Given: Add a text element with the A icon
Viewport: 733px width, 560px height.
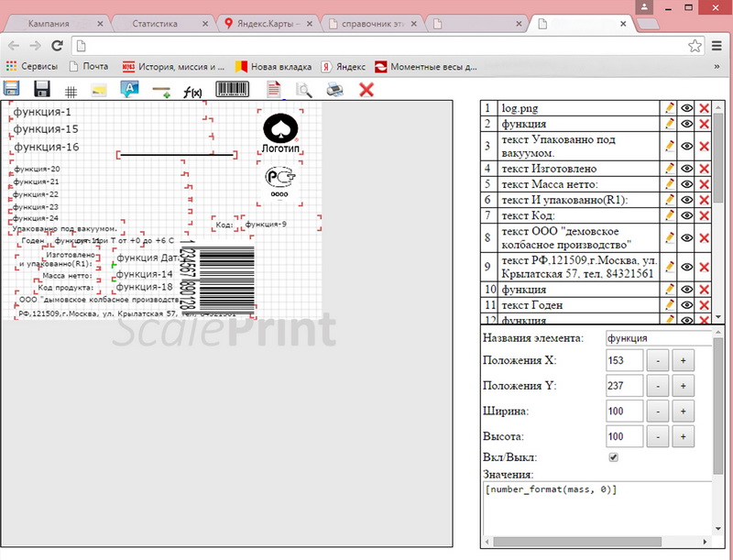Looking at the screenshot, I should point(130,89).
